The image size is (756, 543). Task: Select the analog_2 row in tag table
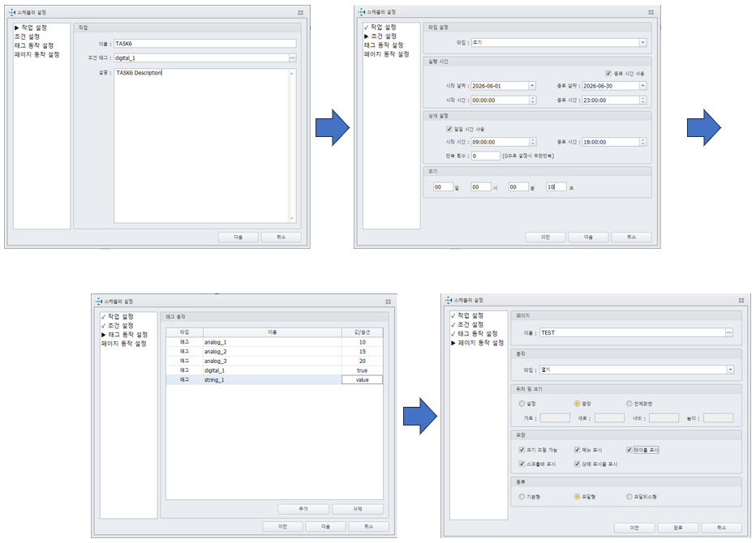pyautogui.click(x=274, y=352)
